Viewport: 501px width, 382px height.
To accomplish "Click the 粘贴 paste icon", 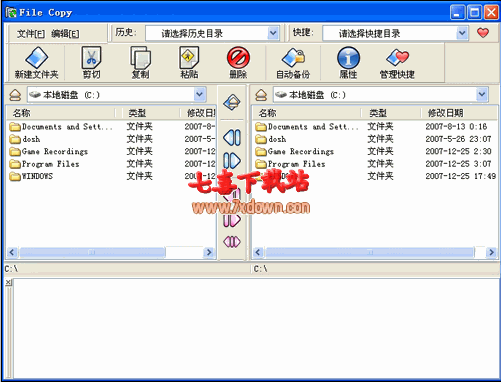I will click(x=189, y=58).
